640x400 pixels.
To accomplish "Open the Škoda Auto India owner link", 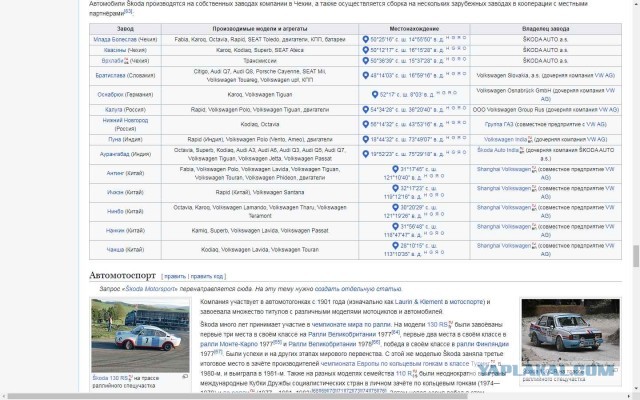I will [x=498, y=150].
